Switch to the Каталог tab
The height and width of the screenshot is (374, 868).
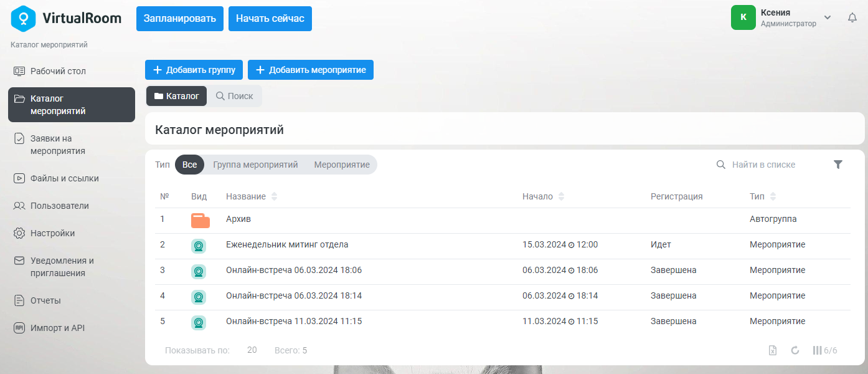(177, 96)
